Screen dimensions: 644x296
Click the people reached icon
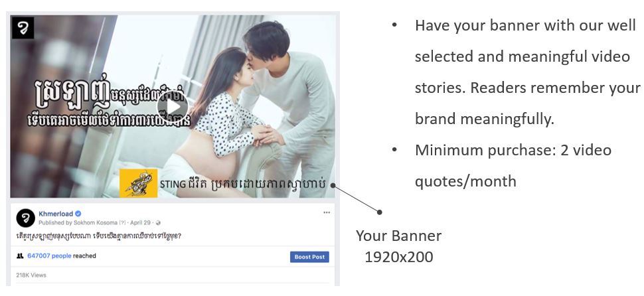(x=20, y=256)
